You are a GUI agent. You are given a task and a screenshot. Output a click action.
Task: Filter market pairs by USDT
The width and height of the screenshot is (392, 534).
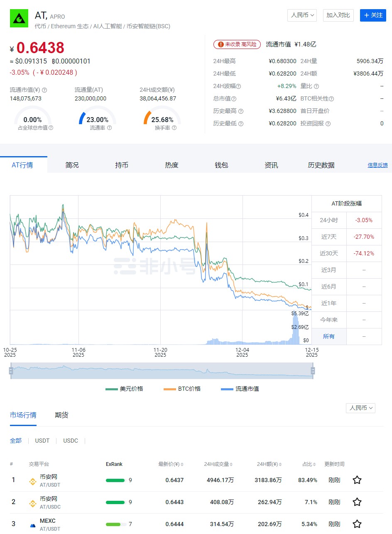[x=42, y=441]
